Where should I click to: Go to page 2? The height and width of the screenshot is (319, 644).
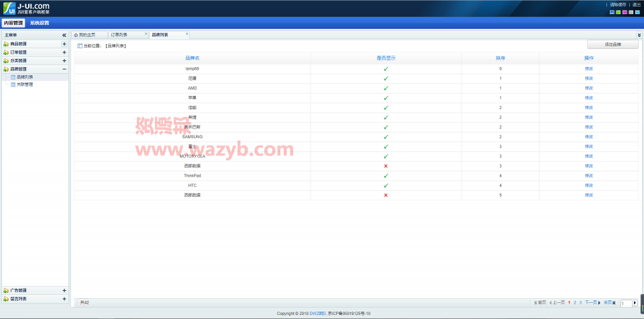point(575,303)
